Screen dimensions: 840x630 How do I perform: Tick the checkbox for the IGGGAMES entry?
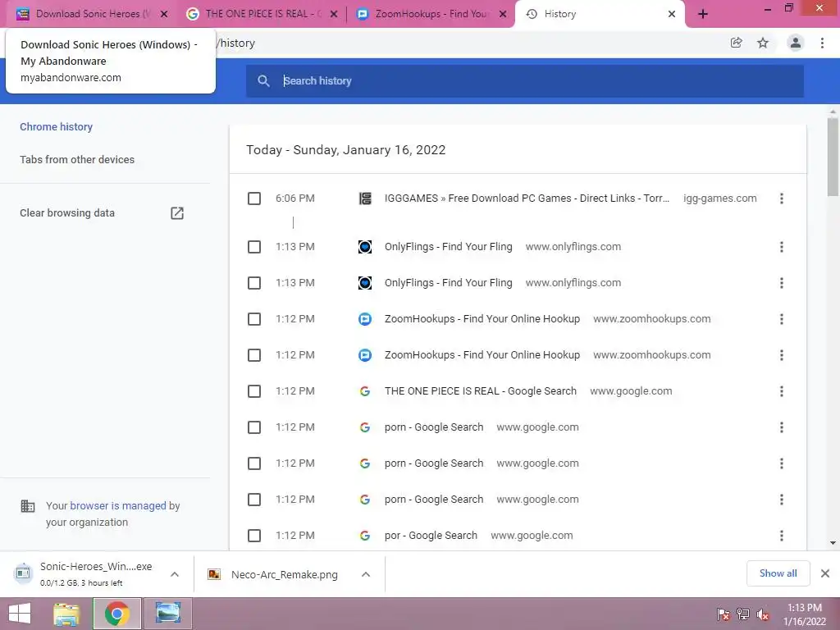[254, 199]
